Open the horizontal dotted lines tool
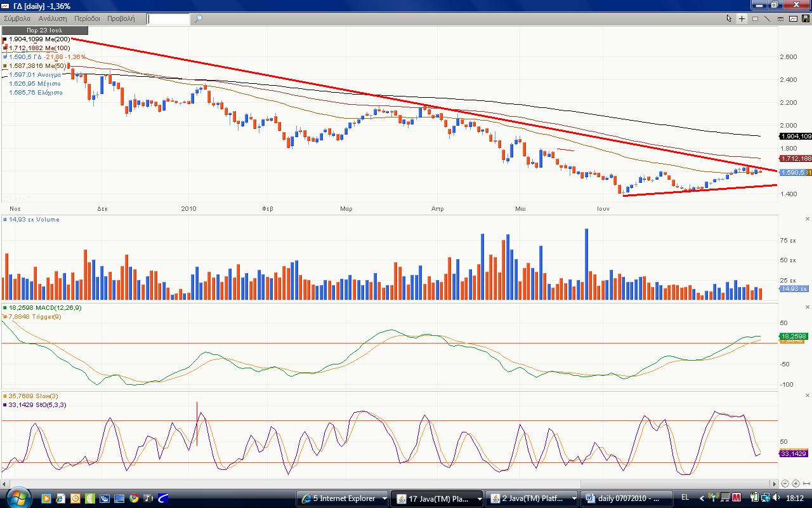The width and height of the screenshot is (812, 508). (780, 18)
